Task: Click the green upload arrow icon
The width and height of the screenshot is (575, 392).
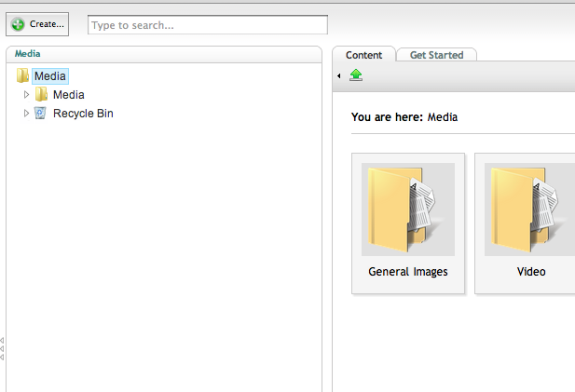Action: point(356,75)
